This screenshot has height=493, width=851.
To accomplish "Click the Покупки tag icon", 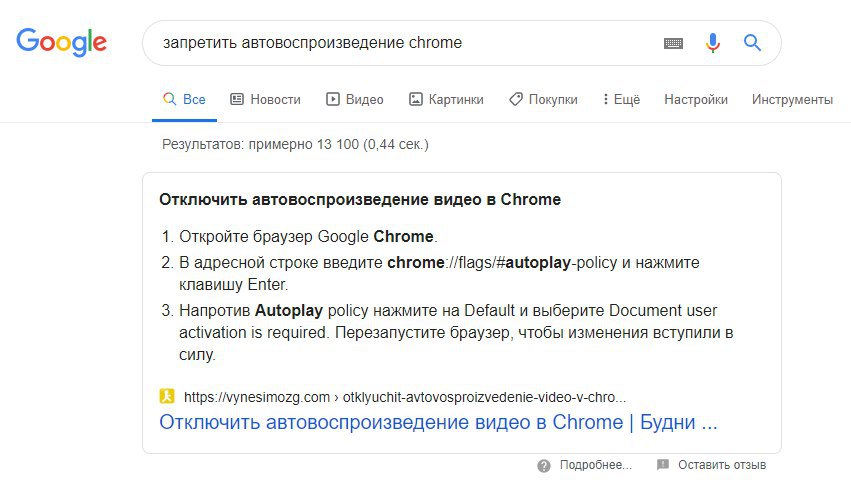I will [x=516, y=99].
